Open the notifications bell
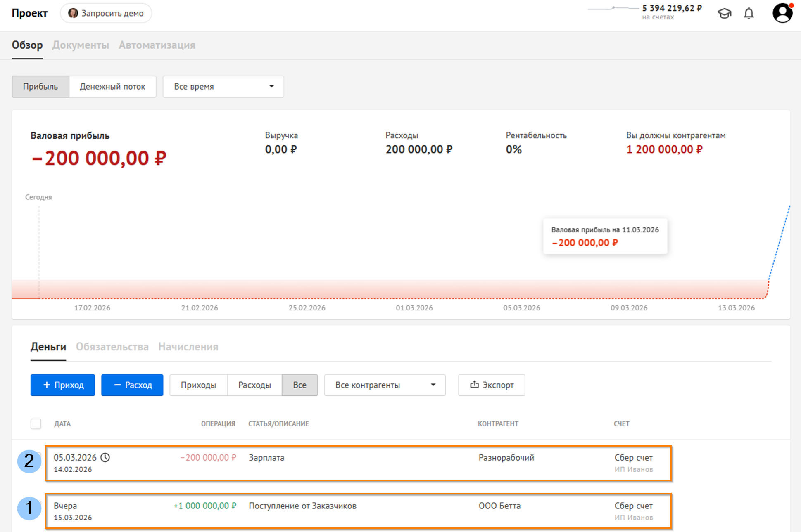 [x=749, y=14]
